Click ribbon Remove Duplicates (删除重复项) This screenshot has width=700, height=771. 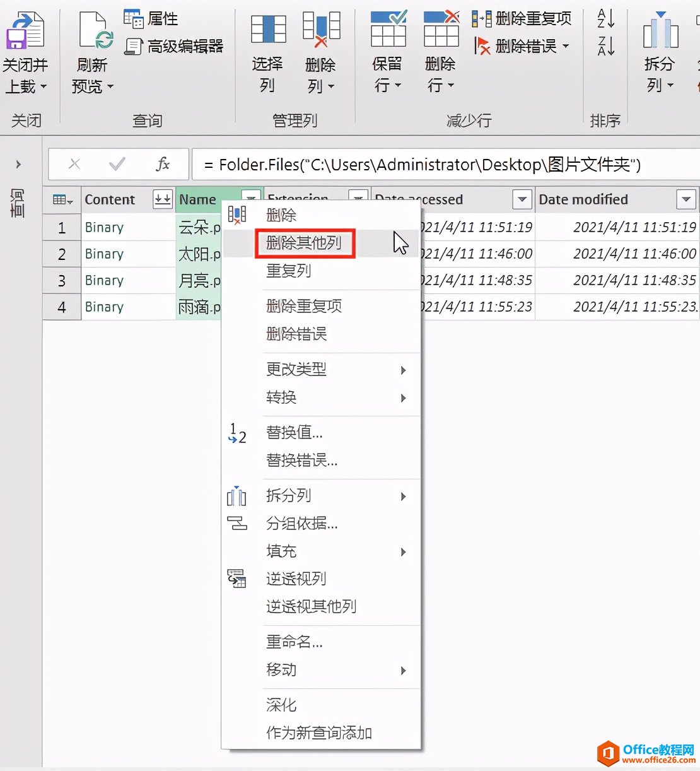pyautogui.click(x=522, y=19)
